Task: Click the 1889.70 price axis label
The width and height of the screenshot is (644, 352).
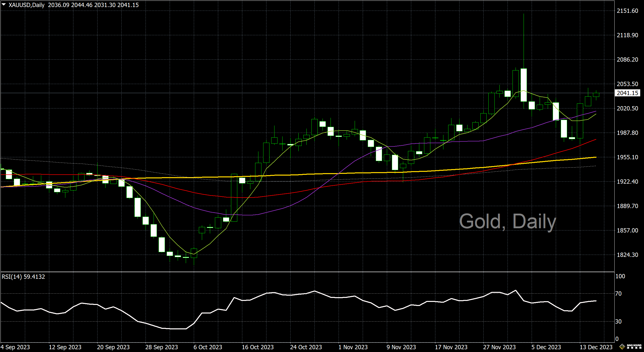Action: click(627, 206)
